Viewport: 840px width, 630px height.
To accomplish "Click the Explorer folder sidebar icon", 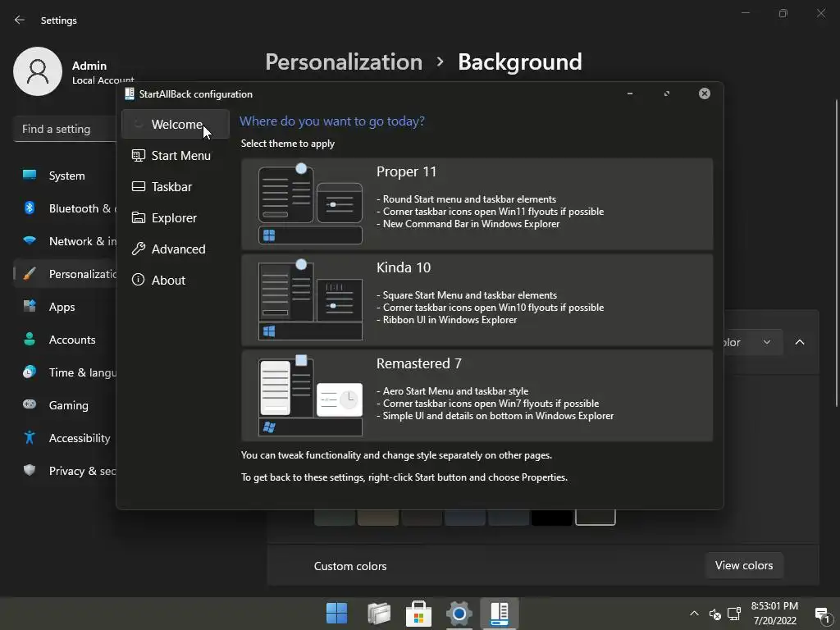I will (x=138, y=217).
